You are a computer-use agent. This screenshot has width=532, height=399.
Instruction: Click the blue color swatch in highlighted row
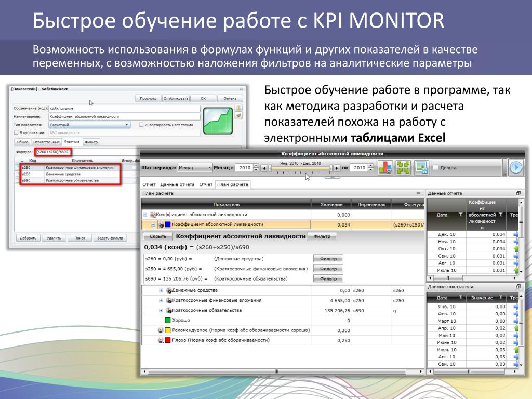pos(168,224)
